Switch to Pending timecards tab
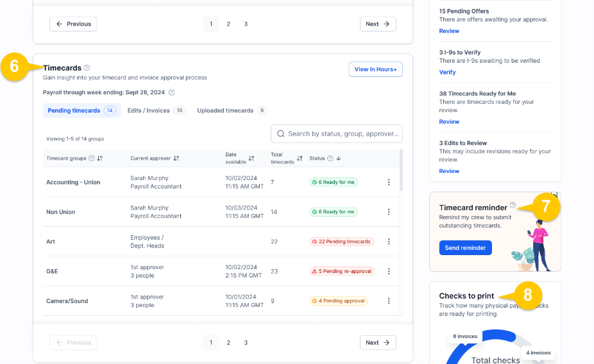 [82, 110]
